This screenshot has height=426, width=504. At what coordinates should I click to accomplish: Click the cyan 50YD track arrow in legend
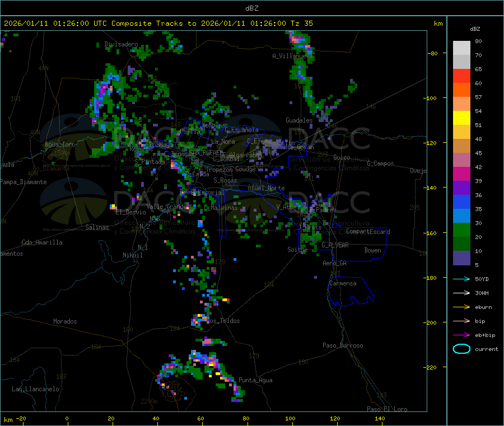pos(461,279)
